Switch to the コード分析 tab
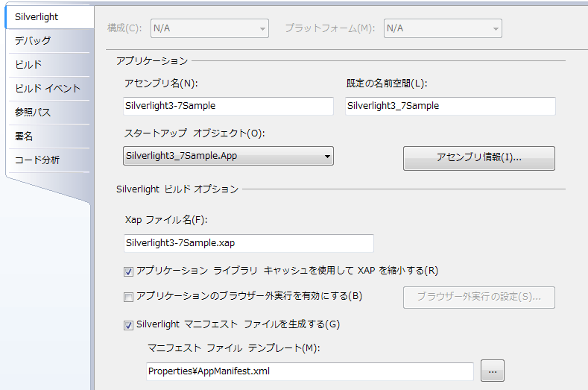This screenshot has width=588, height=390. point(49,160)
